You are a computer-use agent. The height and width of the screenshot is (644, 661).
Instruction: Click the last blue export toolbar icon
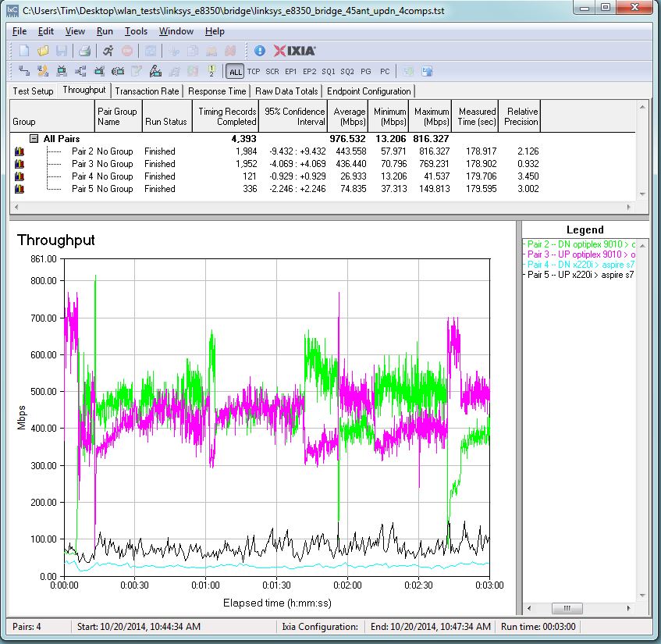[x=427, y=71]
